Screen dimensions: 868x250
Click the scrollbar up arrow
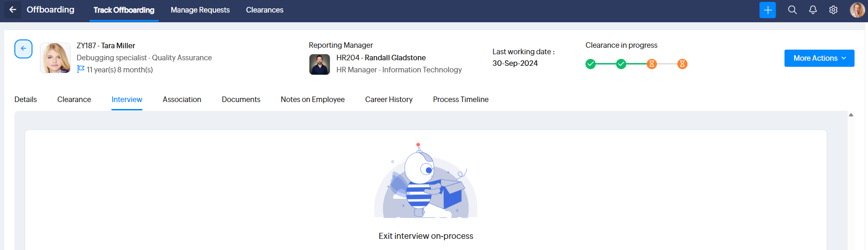tap(851, 115)
